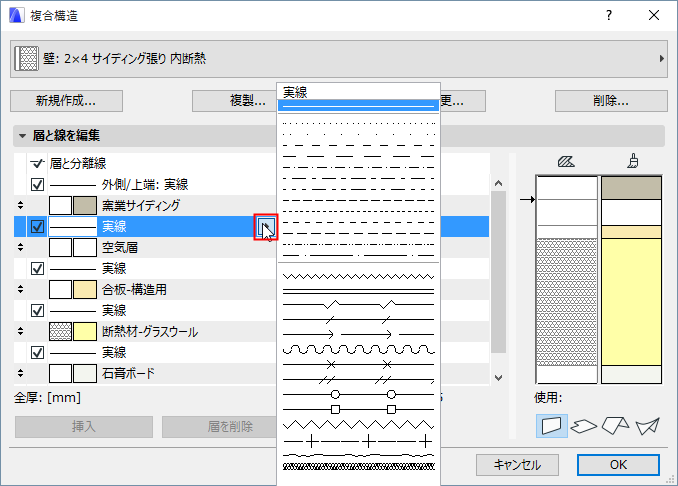This screenshot has width=678, height=486.
Task: Confirm with the OK button
Action: (x=618, y=465)
